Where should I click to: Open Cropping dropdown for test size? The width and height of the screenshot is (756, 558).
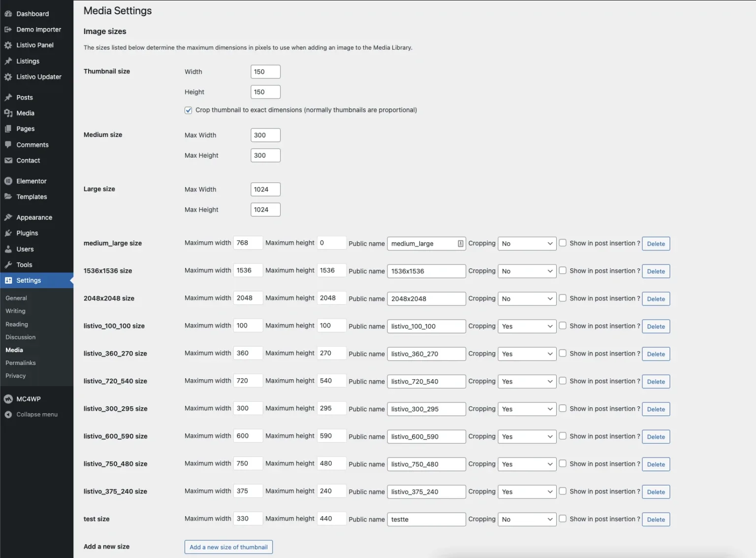pyautogui.click(x=527, y=520)
